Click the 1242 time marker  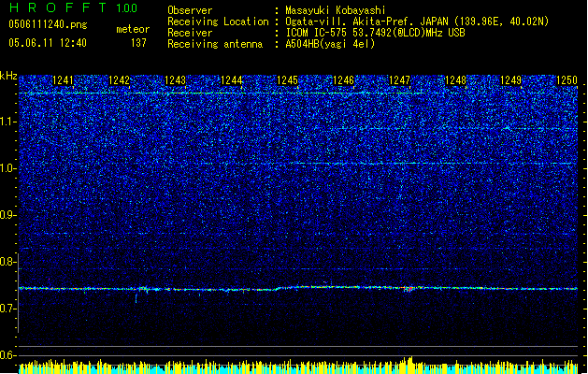[x=119, y=79]
